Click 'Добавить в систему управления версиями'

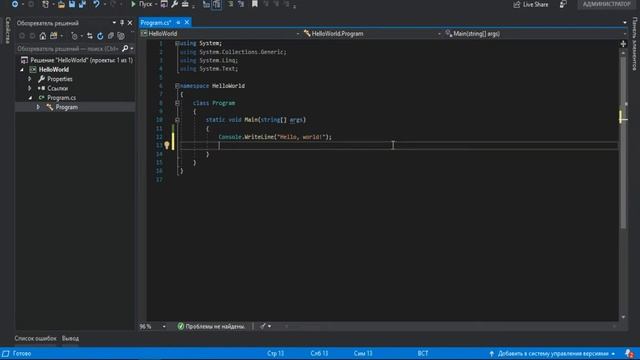(553, 353)
